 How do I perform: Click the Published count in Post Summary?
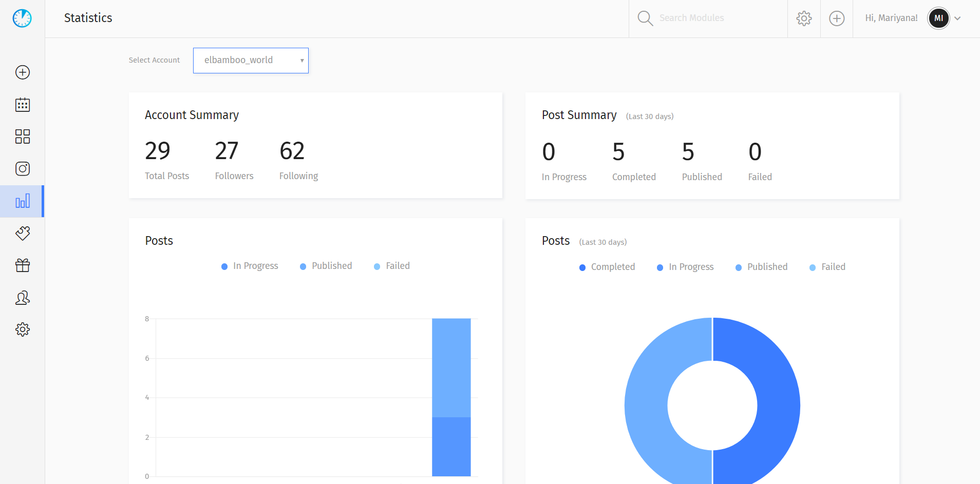click(688, 152)
